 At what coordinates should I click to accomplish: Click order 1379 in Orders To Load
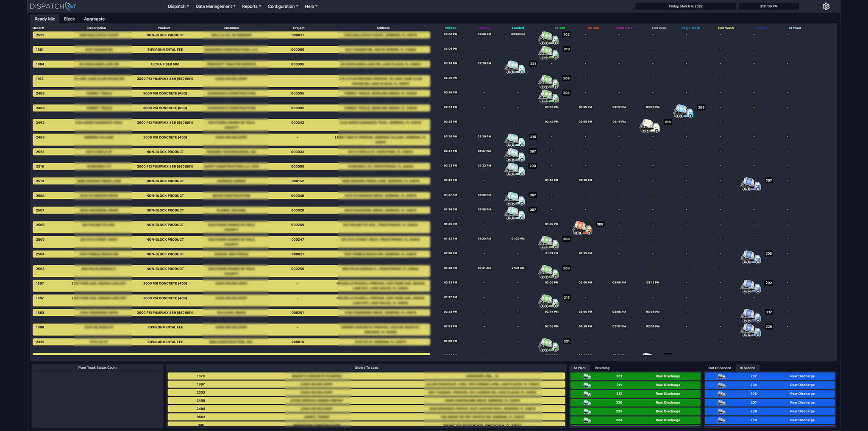pos(366,376)
